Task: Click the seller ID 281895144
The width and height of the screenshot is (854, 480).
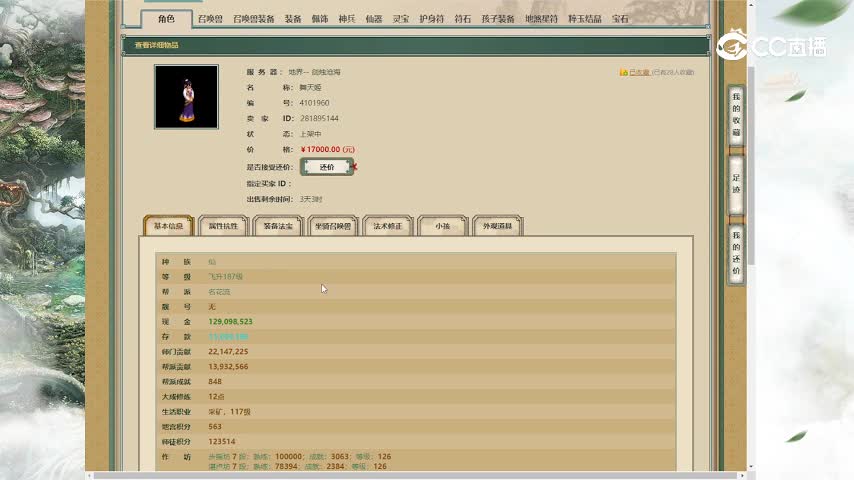Action: (x=319, y=118)
